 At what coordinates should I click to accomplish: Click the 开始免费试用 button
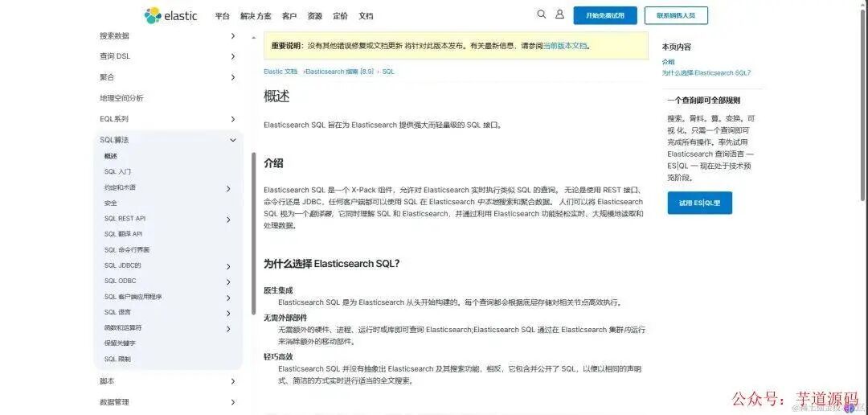click(605, 15)
